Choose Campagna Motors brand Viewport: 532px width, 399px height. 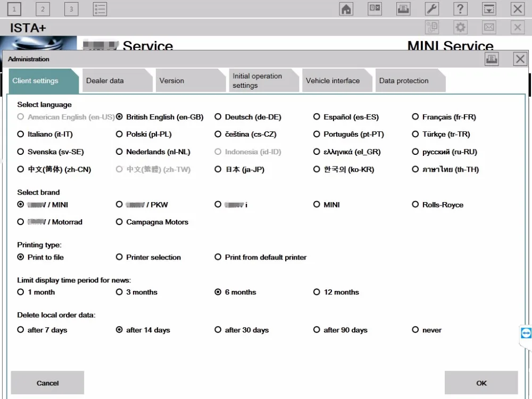(x=152, y=222)
